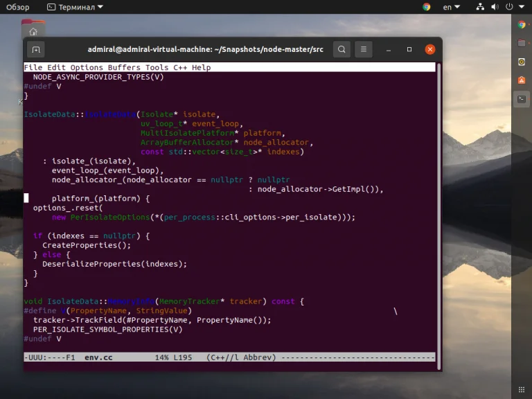This screenshot has width=532, height=399.
Task: Open Ubuntu Software from the dock
Action: [522, 80]
